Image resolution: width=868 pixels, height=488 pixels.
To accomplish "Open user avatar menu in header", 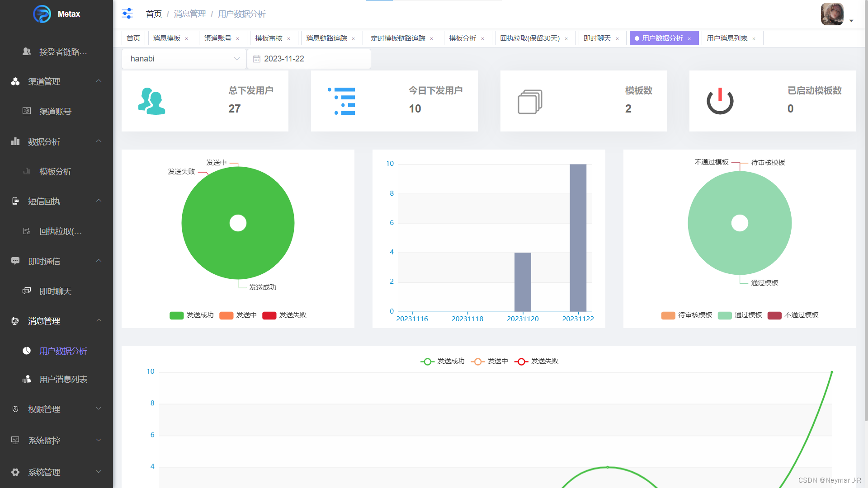I will coord(832,14).
